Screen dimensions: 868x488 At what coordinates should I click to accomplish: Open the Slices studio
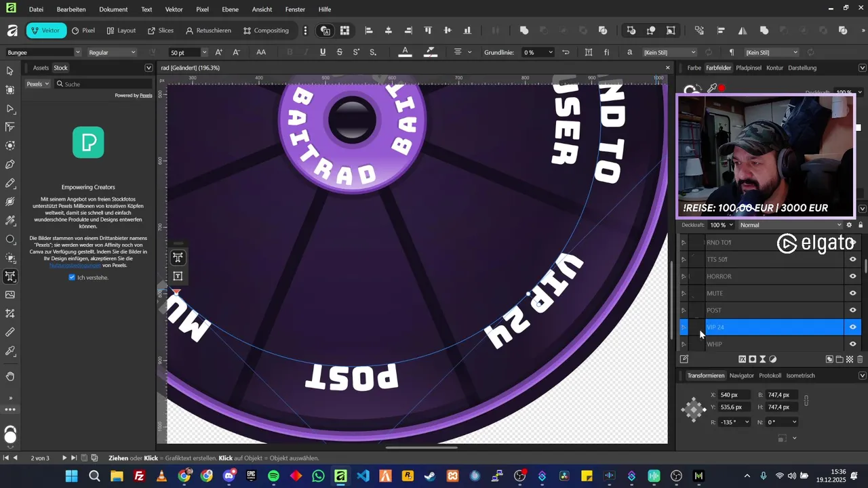(161, 30)
